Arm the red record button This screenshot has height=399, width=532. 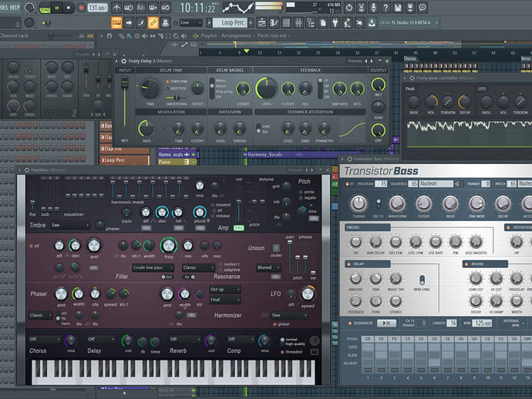click(81, 8)
